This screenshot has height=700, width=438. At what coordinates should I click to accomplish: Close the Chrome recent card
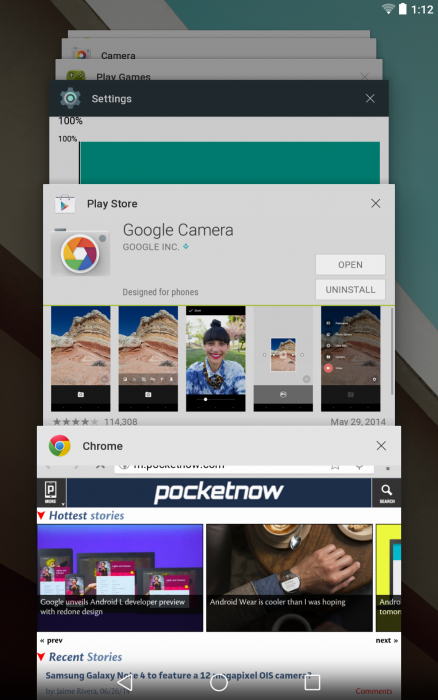(x=381, y=446)
